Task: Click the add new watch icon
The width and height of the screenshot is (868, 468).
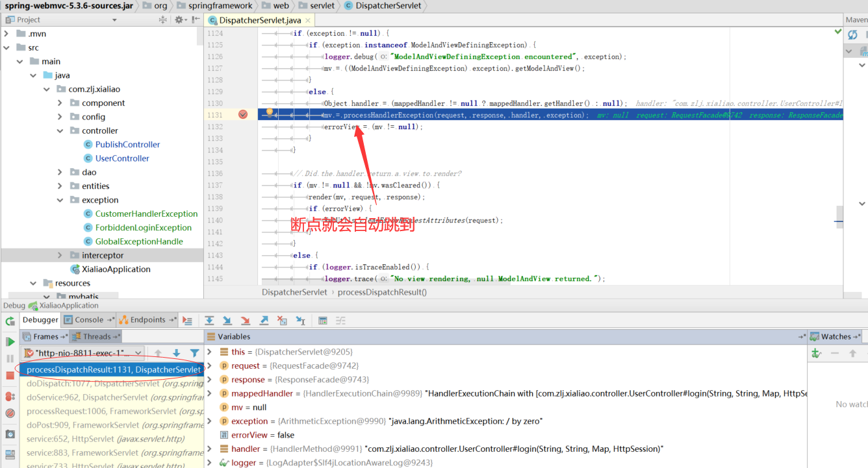Action: point(817,353)
